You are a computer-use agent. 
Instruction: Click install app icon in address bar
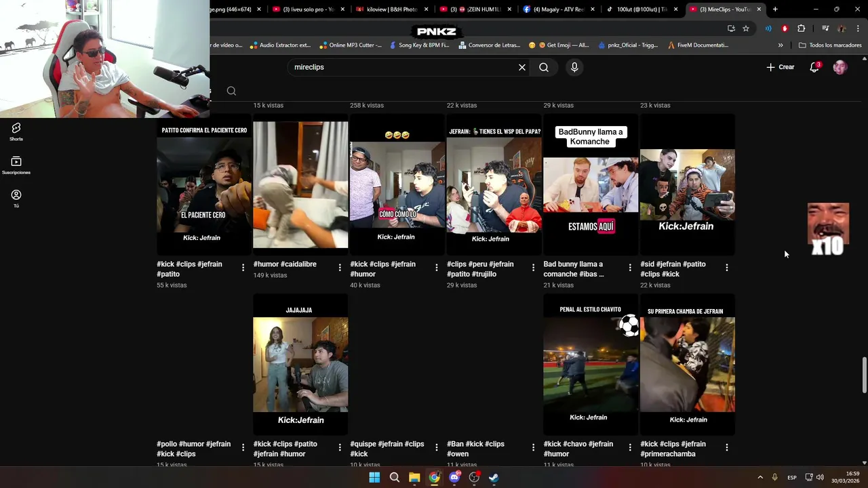click(x=731, y=28)
